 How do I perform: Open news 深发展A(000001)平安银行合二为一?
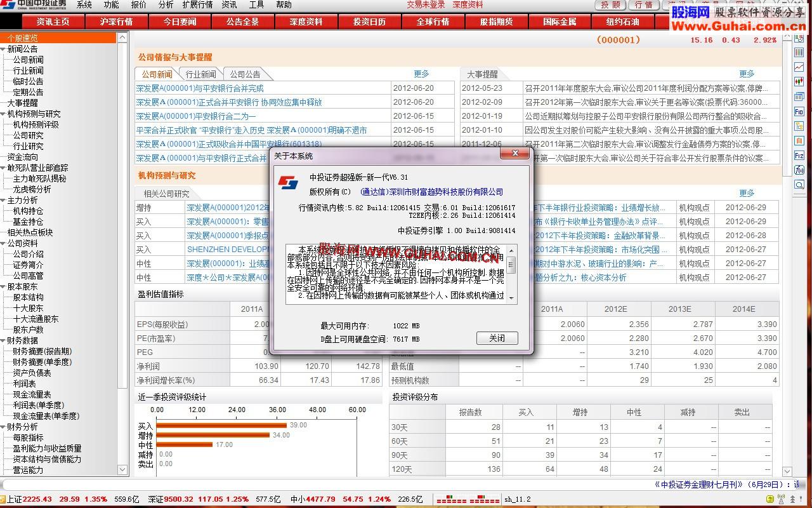pyautogui.click(x=195, y=116)
